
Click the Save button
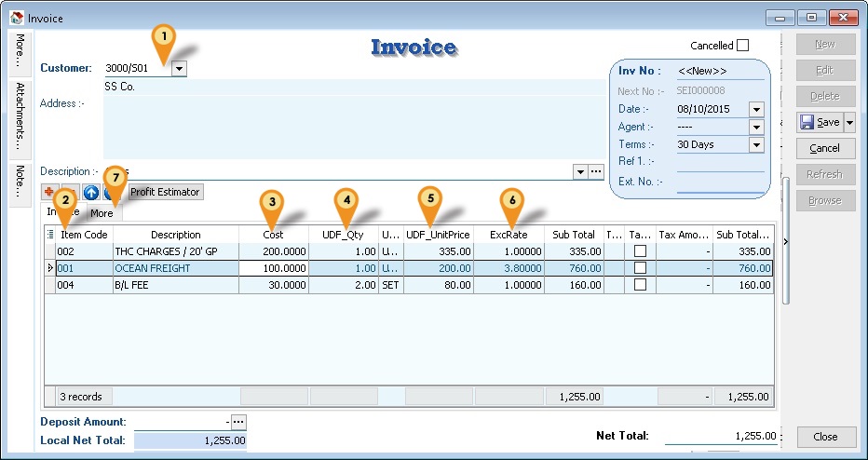click(819, 122)
